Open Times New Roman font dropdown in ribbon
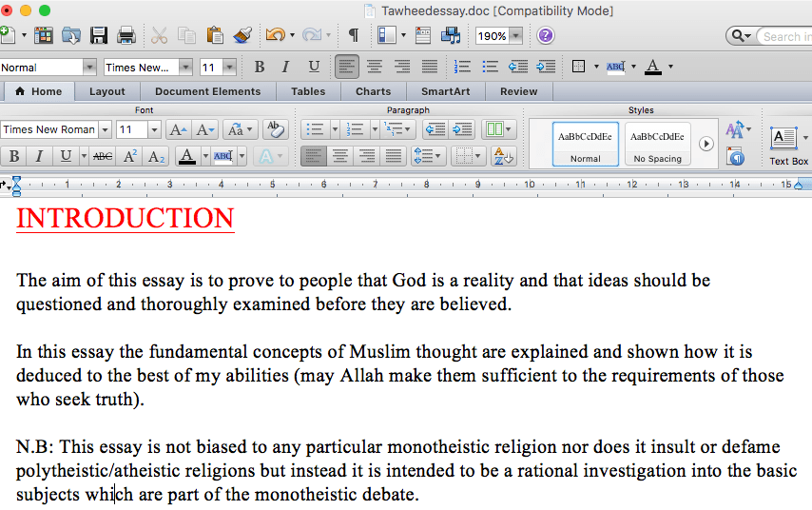Screen dimensions: 812x510 [x=106, y=129]
